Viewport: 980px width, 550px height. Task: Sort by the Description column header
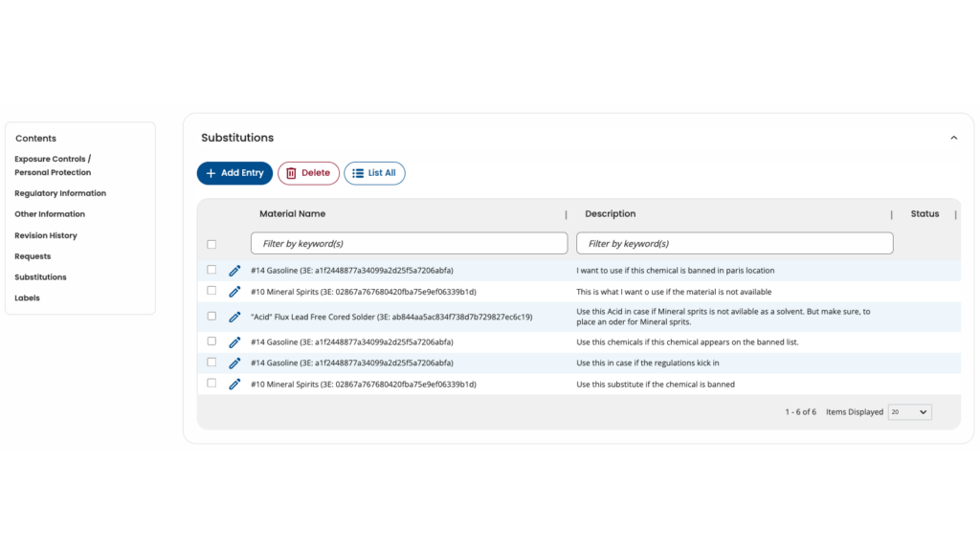click(610, 213)
